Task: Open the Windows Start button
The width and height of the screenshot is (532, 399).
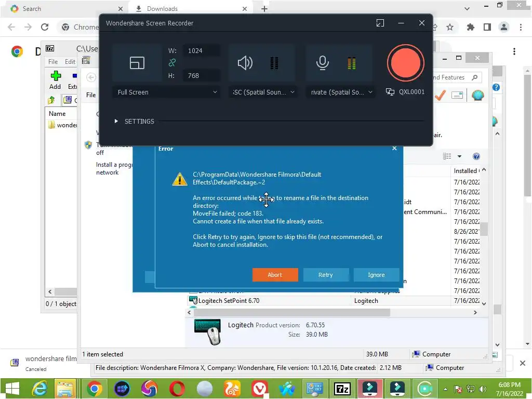Action: pos(12,389)
